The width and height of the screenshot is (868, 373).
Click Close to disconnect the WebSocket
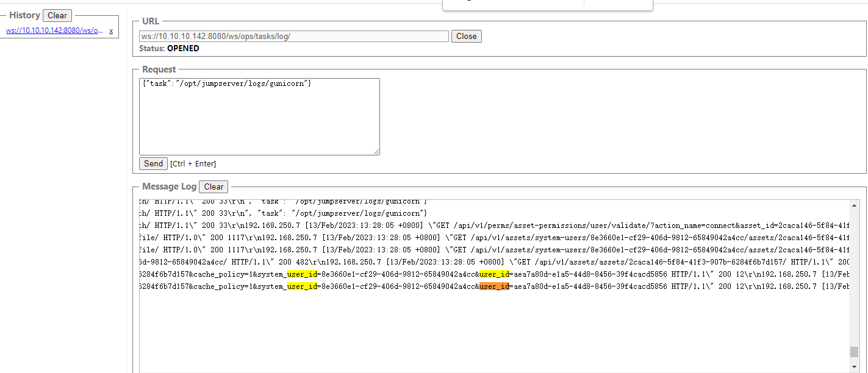[x=466, y=36]
